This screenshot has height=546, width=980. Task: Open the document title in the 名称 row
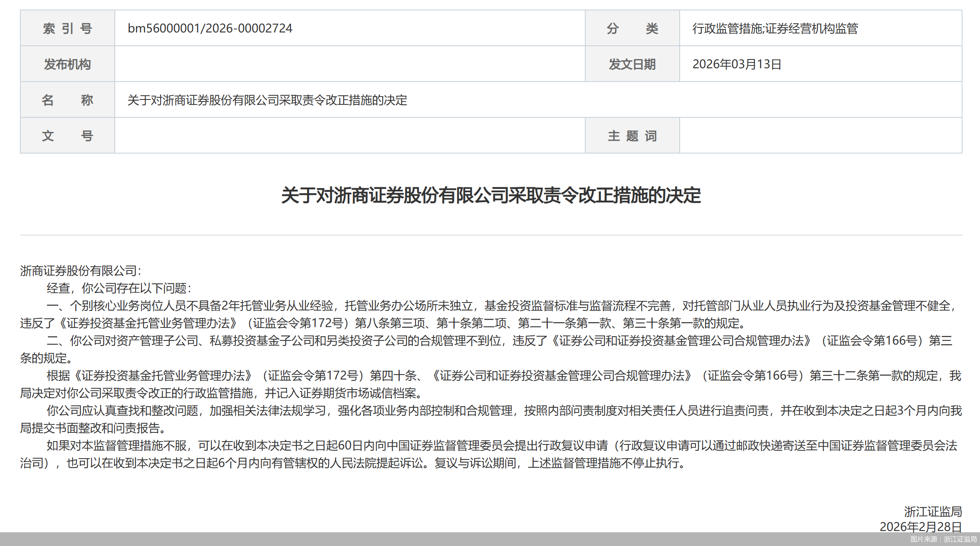click(x=267, y=100)
